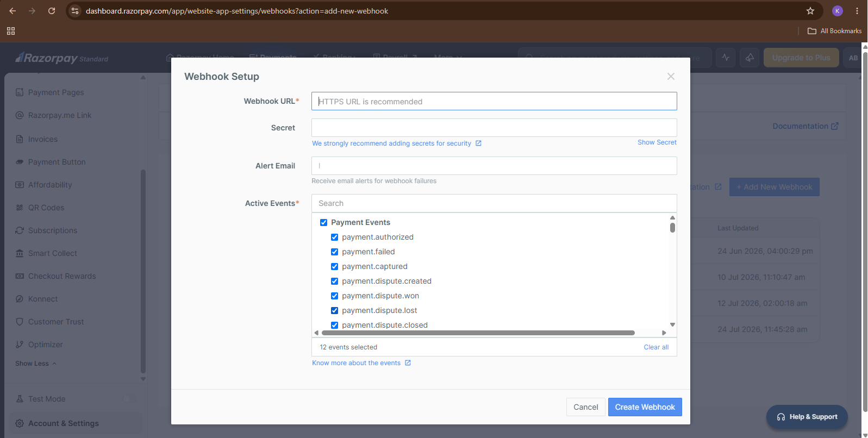Click Customer Trust shield icon
Screen dimensions: 868x438
pos(20,322)
